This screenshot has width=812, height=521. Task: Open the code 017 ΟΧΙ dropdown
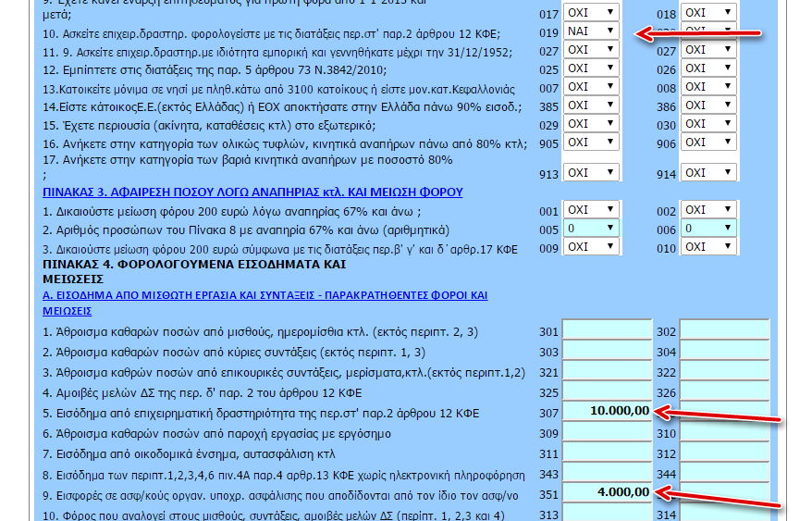[x=590, y=13]
